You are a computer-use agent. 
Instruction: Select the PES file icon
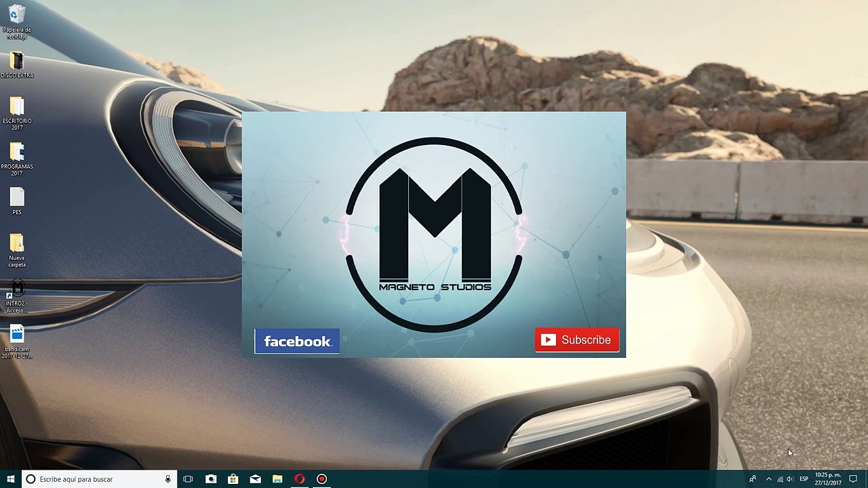pos(17,201)
